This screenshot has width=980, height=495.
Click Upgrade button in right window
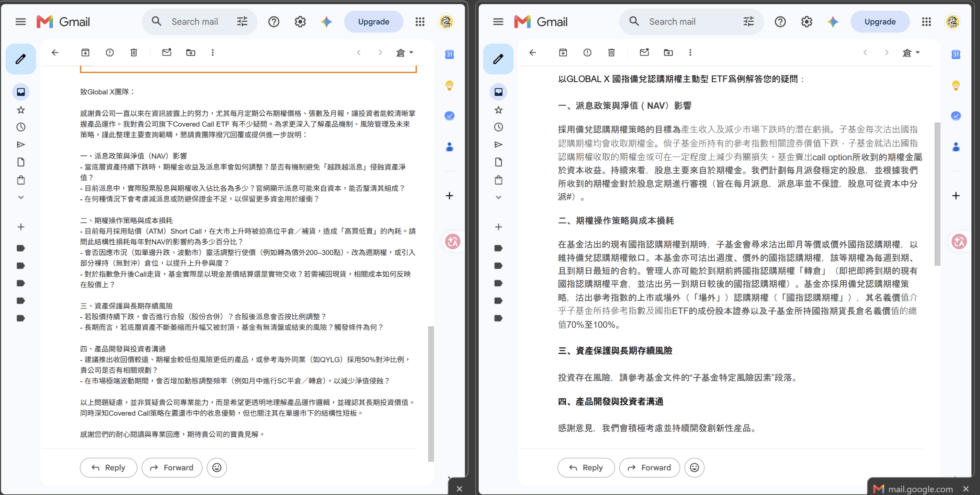880,22
